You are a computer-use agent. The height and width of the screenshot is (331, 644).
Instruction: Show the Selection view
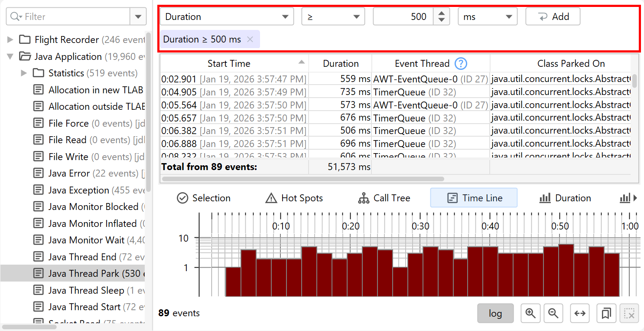coord(204,198)
